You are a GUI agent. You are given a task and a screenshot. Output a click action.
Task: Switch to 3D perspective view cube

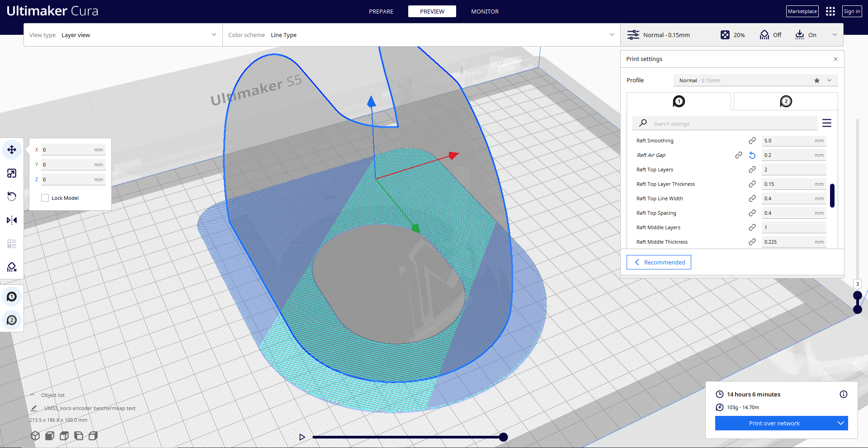(x=35, y=436)
